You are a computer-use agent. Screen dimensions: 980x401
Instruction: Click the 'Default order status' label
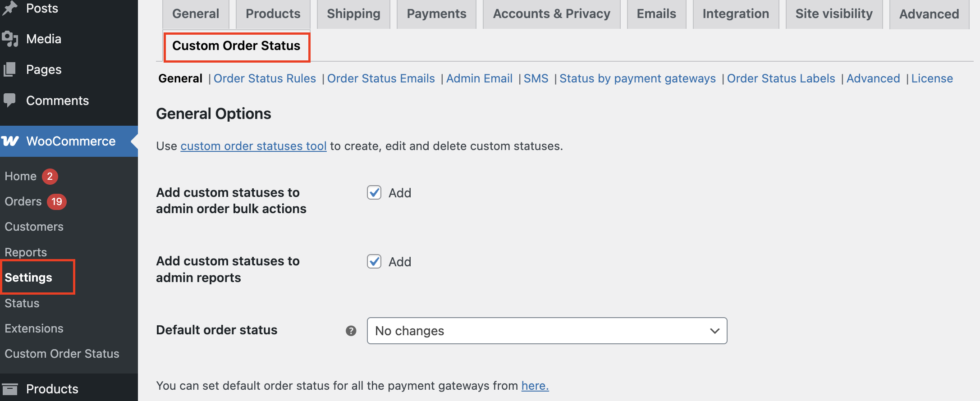(217, 330)
